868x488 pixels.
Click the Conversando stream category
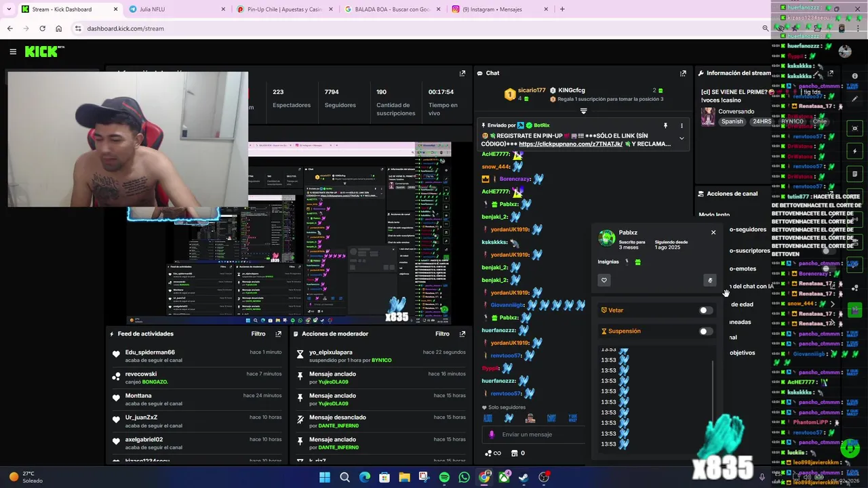point(736,111)
